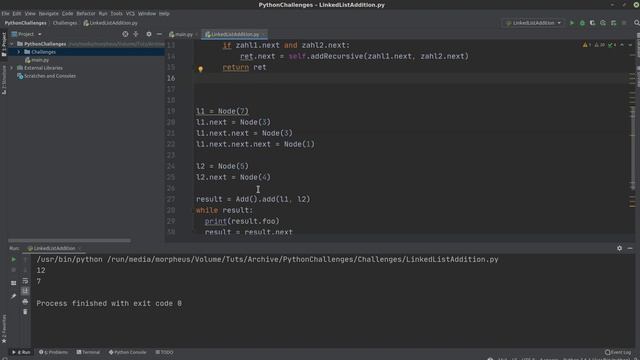Go to the next highlighted error with the up arrow

pyautogui.click(x=622, y=45)
